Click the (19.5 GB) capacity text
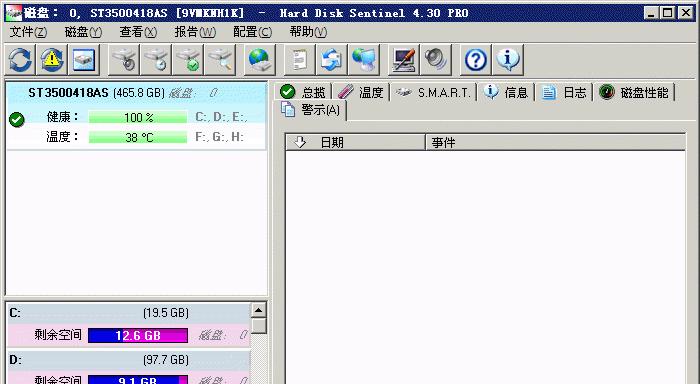Screen dimensions: 700x384 tap(166, 313)
